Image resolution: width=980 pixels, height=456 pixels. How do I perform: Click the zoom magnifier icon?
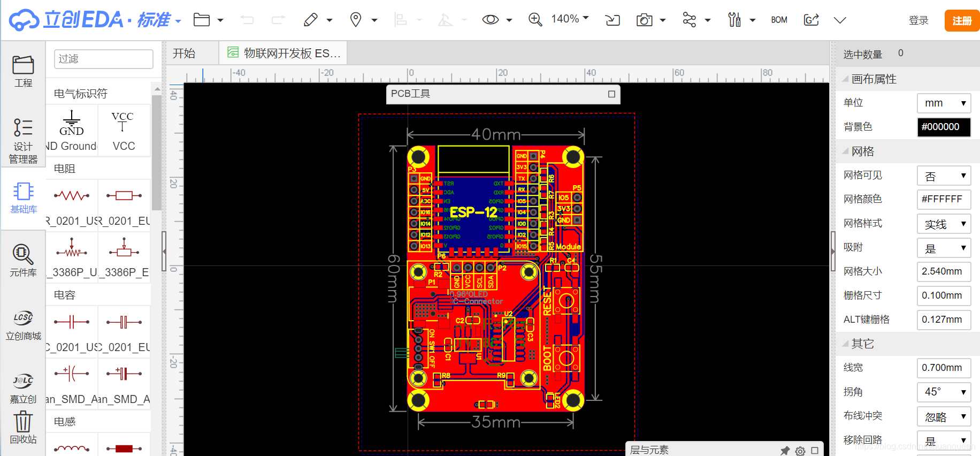point(535,20)
